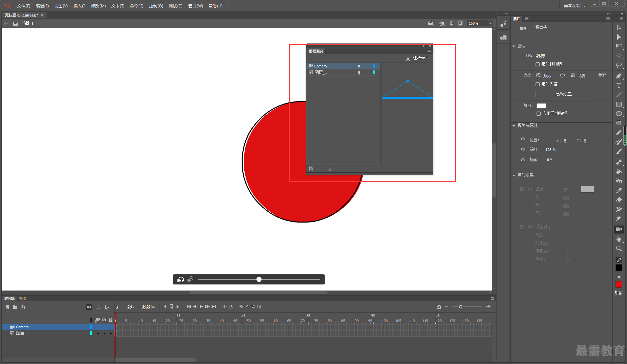Enable 缩放帧间距 checkbox
This screenshot has width=627, height=364.
(538, 64)
